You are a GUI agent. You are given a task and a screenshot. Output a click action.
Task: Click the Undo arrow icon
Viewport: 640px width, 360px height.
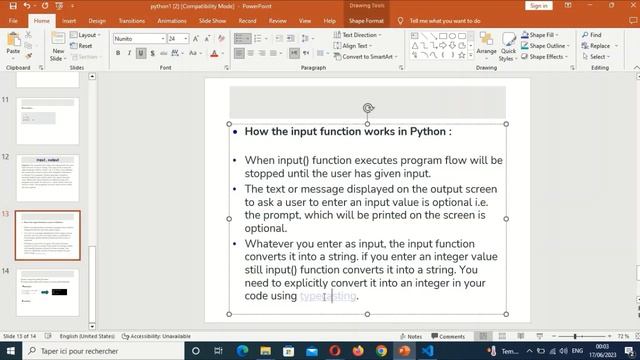tap(27, 6)
